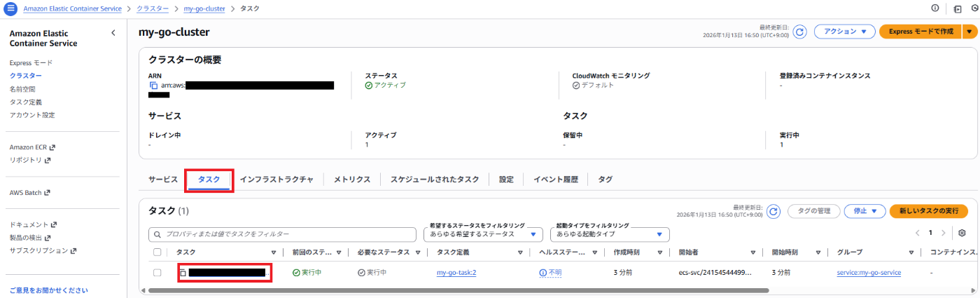Screen dimensions: 980x298
Task: Open 製品の検出 external link
Action: [x=31, y=238]
